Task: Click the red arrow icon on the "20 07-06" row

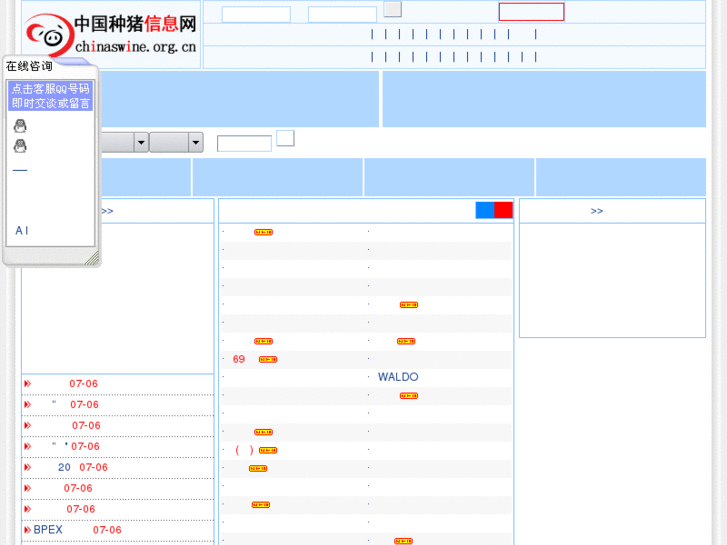Action: 27,467
